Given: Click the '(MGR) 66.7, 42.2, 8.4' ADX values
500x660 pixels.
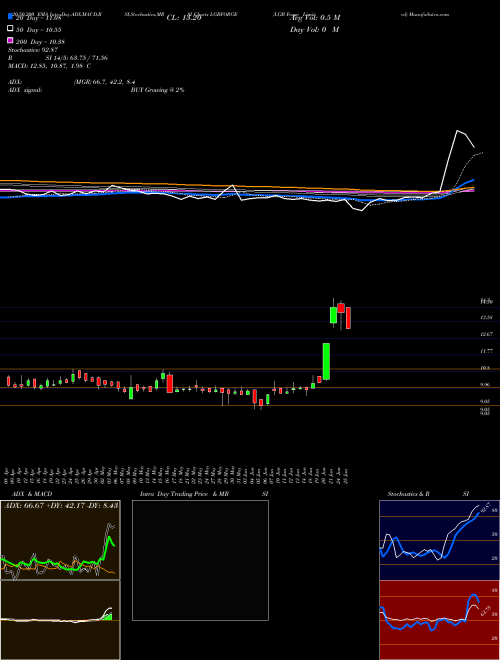Looking at the screenshot, I should [104, 82].
